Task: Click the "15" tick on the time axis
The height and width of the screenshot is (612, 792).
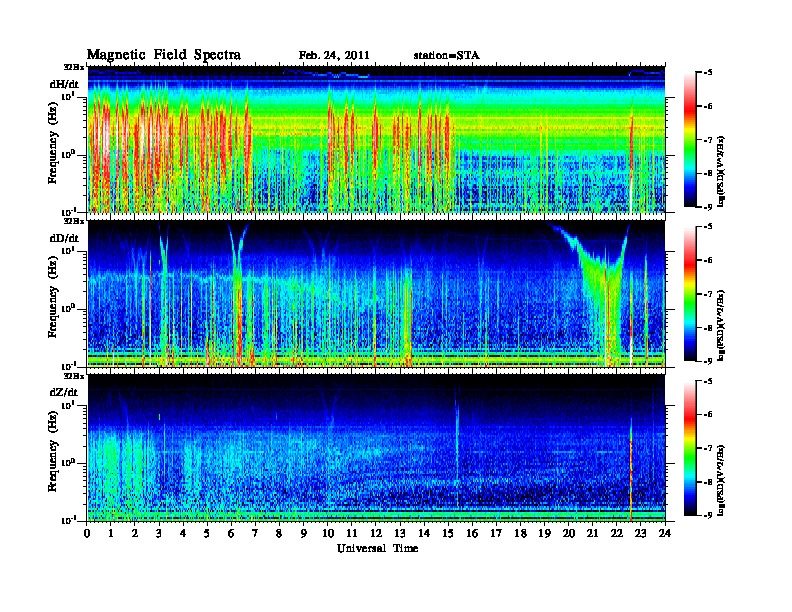Action: click(x=449, y=533)
